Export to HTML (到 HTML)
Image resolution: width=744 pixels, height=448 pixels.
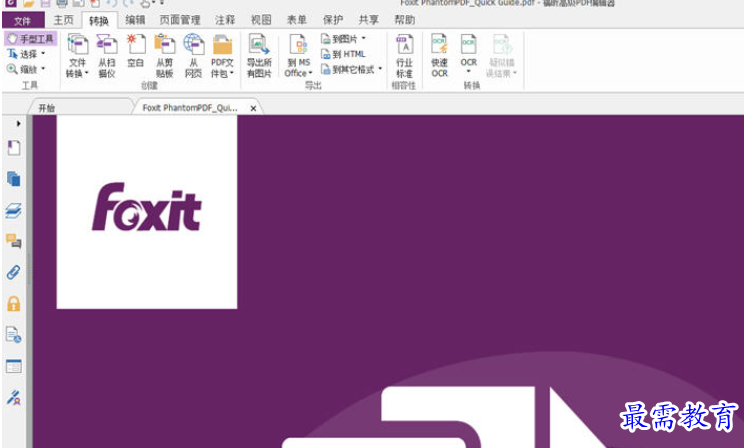pos(343,54)
